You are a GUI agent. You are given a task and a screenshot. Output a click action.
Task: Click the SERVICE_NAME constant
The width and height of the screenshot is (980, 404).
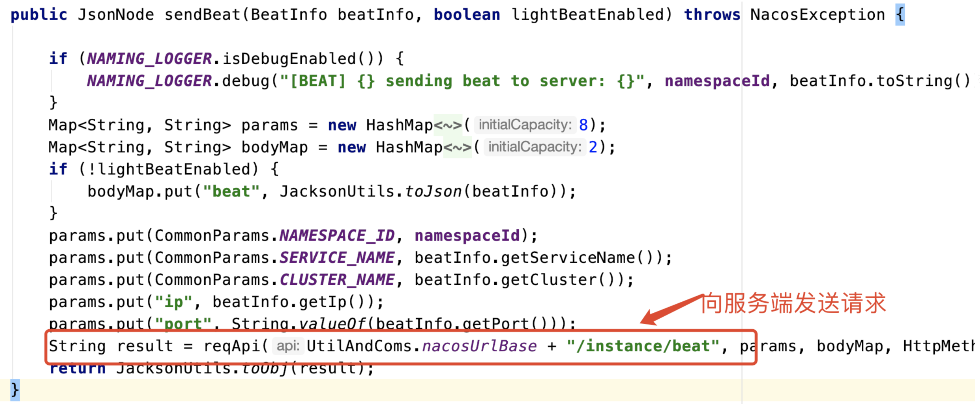[337, 258]
